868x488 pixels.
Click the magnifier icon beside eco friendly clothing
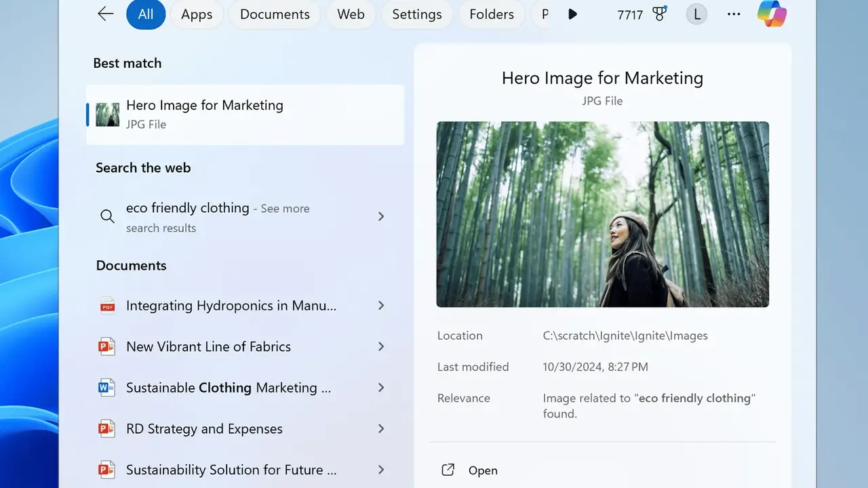point(107,217)
